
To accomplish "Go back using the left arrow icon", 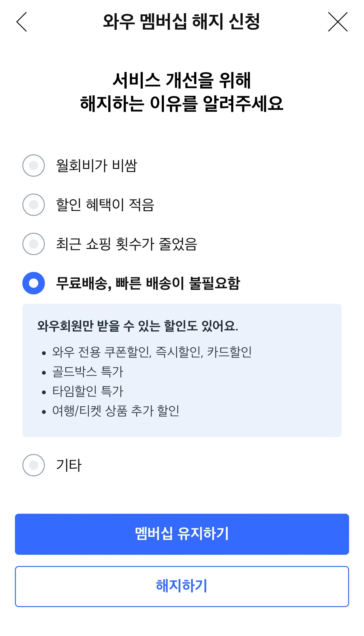I will pyautogui.click(x=21, y=22).
